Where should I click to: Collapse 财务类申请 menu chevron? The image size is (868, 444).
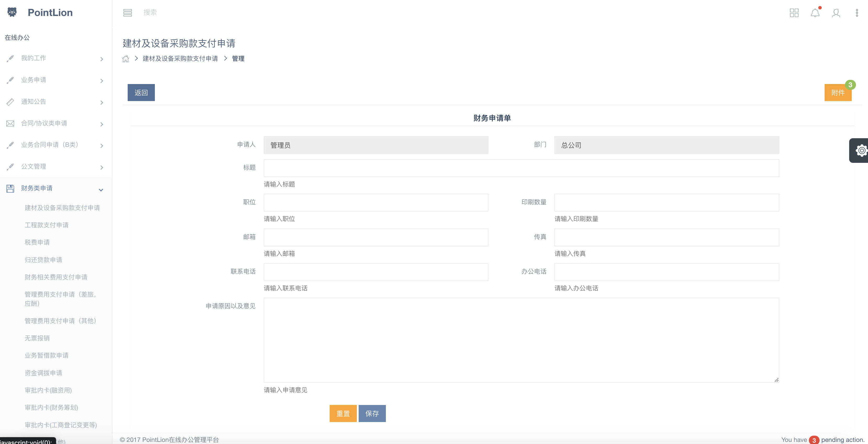(101, 190)
